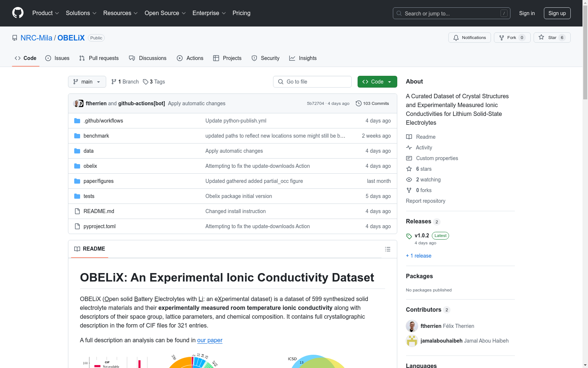
Task: Click the Activity pulse icon
Action: pos(409,148)
